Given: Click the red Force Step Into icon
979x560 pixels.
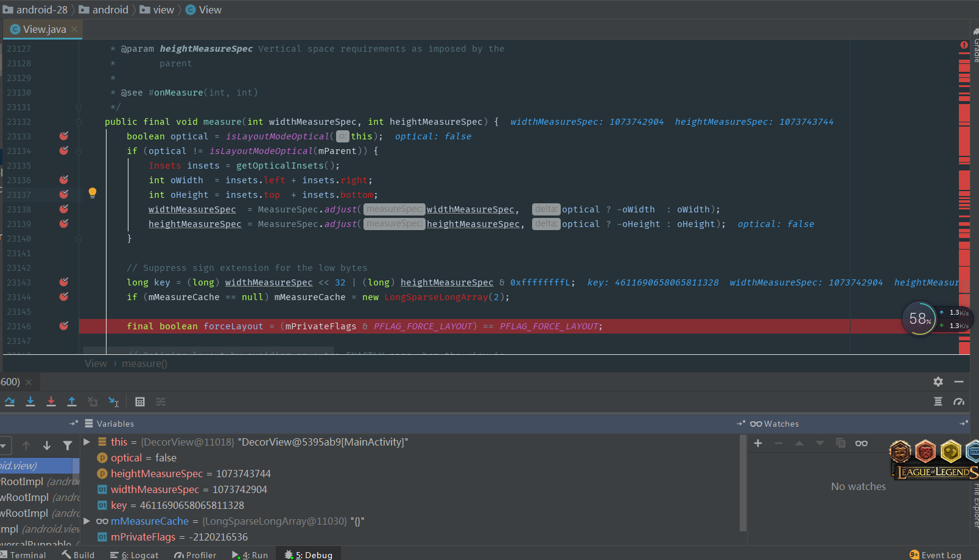Looking at the screenshot, I should [x=51, y=402].
